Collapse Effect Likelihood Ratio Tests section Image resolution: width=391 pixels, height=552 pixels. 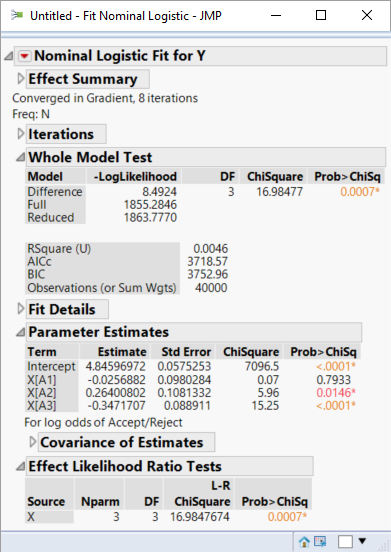point(21,466)
